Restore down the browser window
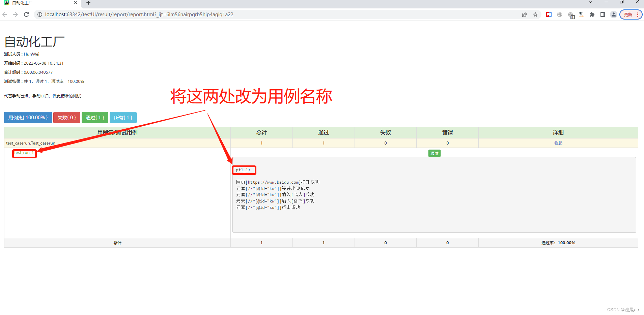 (622, 2)
